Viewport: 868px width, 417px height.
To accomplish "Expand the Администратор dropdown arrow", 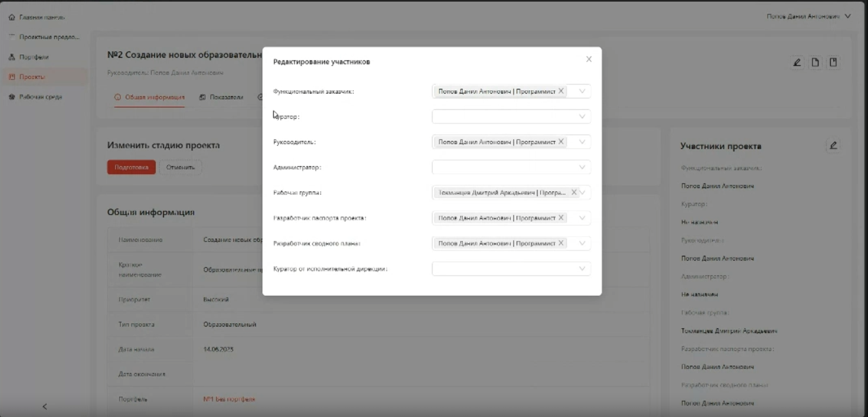I will click(582, 167).
